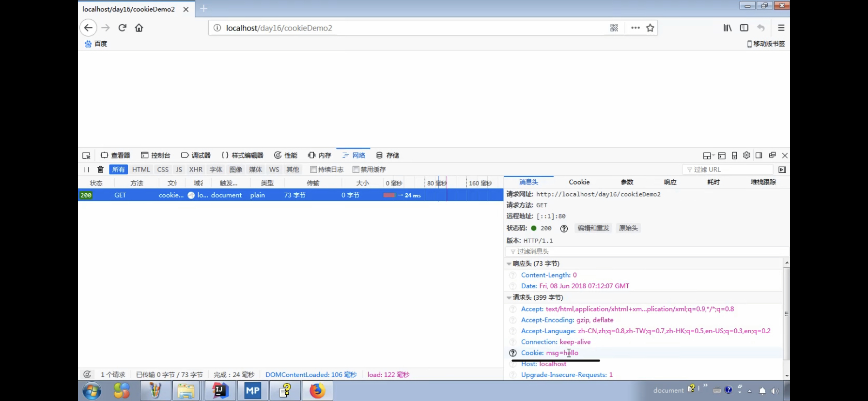
Task: Click the headers pane vertical scrollbar
Action: coord(786,314)
